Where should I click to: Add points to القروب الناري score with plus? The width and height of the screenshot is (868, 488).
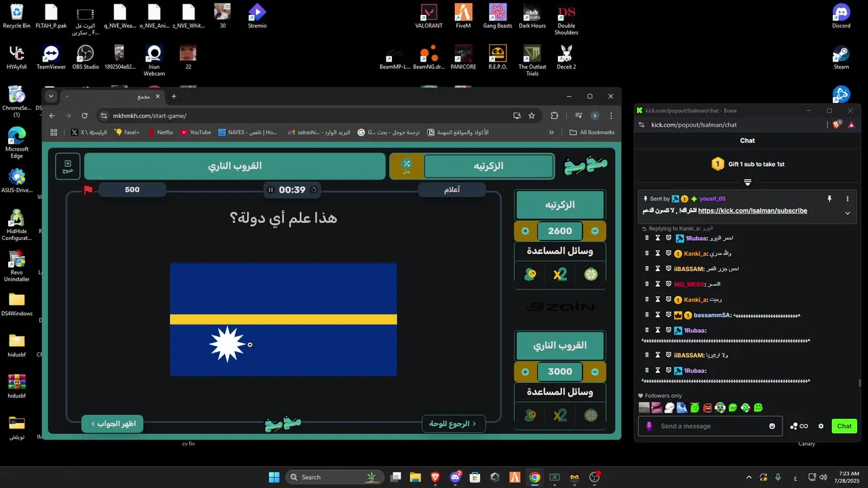point(525,371)
